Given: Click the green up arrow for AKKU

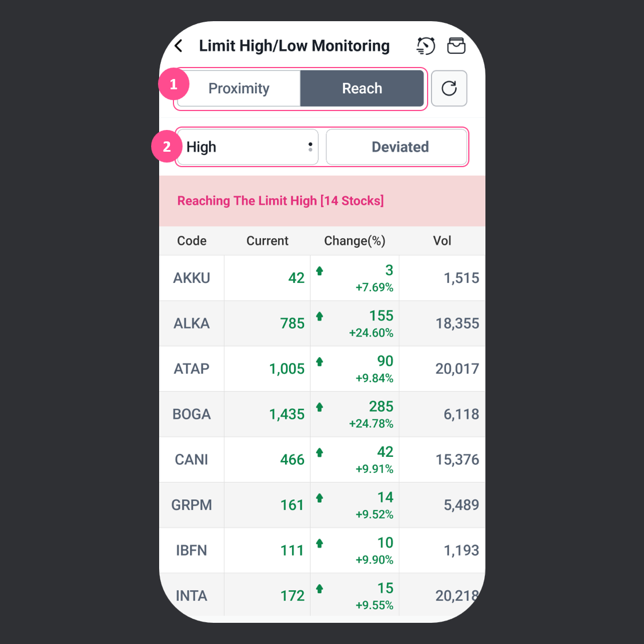Looking at the screenshot, I should 320,271.
